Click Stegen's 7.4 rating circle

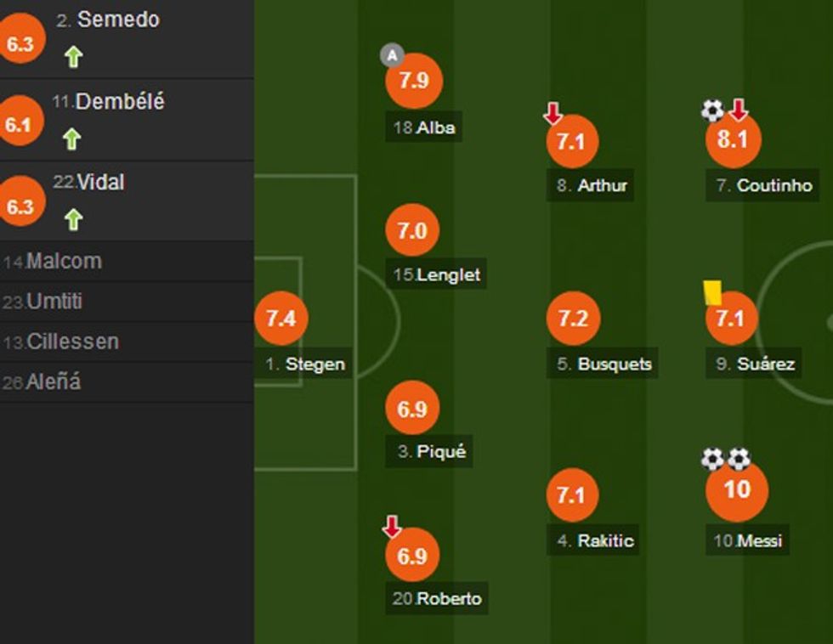(x=281, y=319)
